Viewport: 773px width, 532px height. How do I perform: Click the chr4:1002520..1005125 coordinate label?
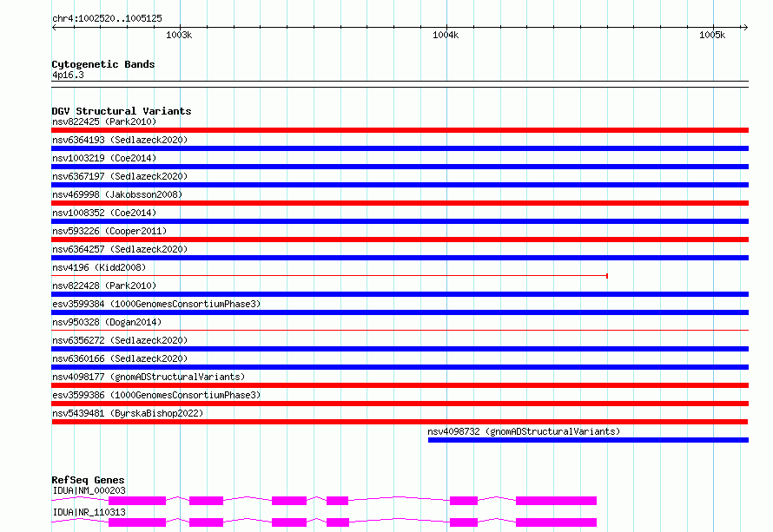click(x=107, y=18)
